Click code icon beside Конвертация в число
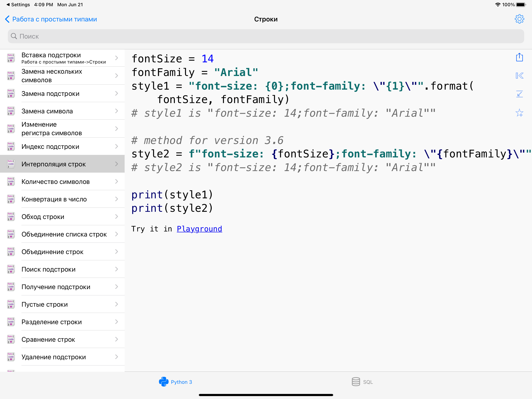This screenshot has width=532, height=399. coord(11,199)
